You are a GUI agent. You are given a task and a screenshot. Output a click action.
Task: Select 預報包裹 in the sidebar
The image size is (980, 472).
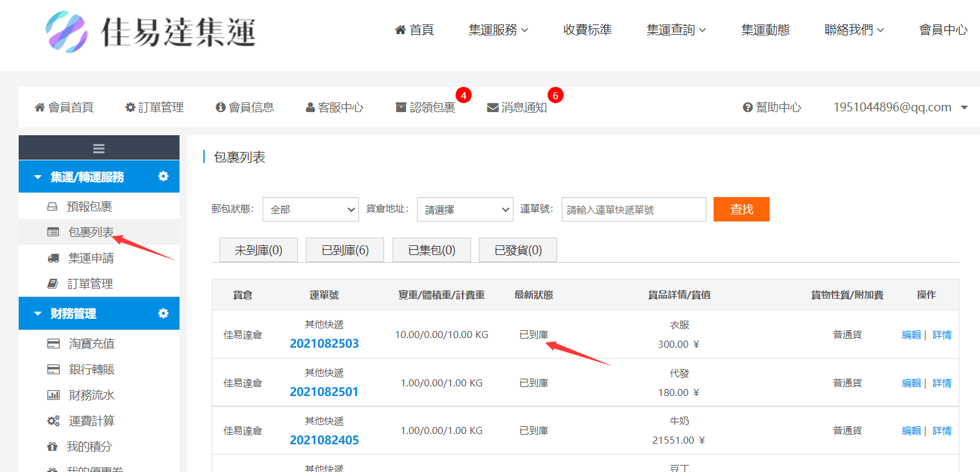(x=89, y=207)
